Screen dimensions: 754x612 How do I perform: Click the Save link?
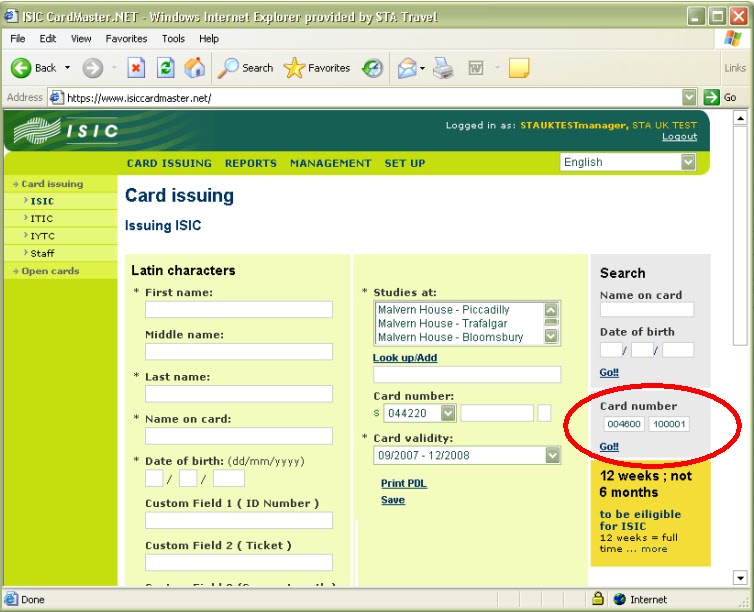[393, 500]
